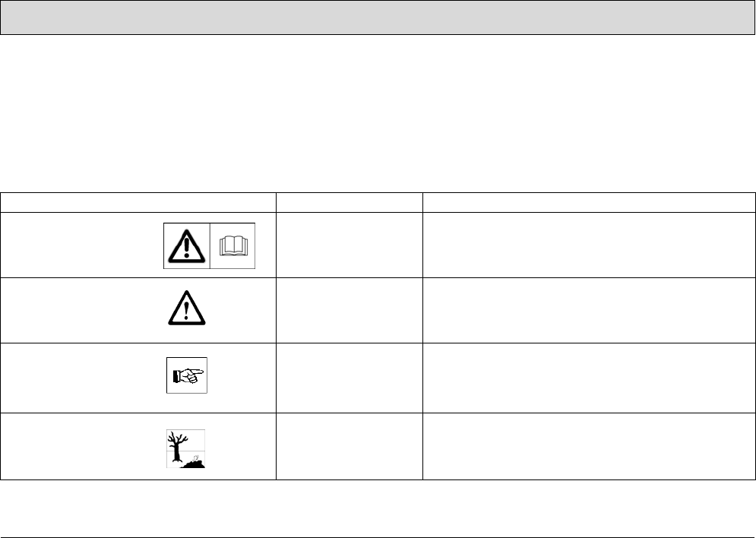
Task: Select middle cell beside dead tree icon
Action: [349, 448]
